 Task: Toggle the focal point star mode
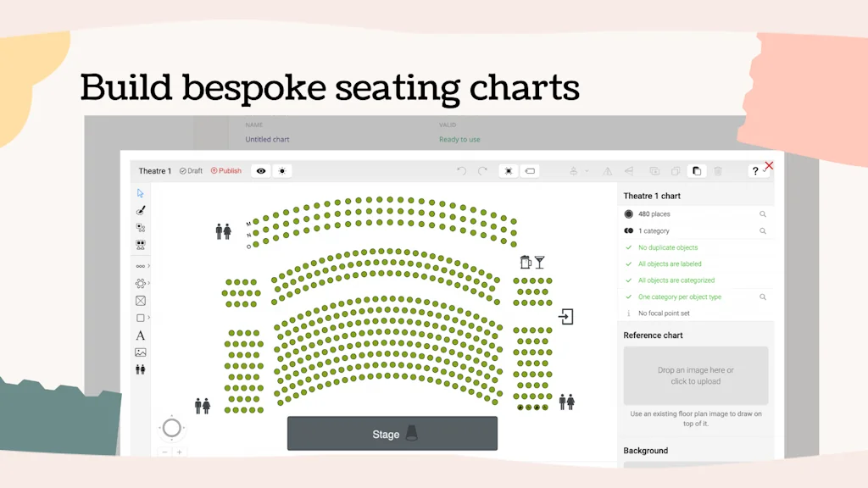(508, 170)
